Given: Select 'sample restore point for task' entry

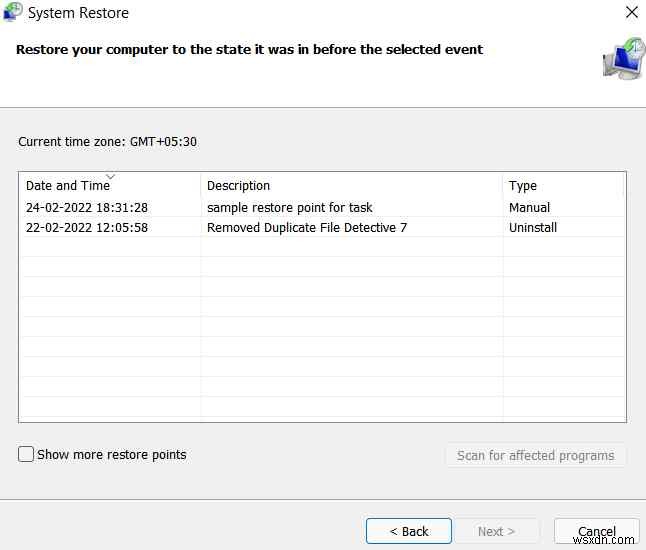Looking at the screenshot, I should point(290,208).
